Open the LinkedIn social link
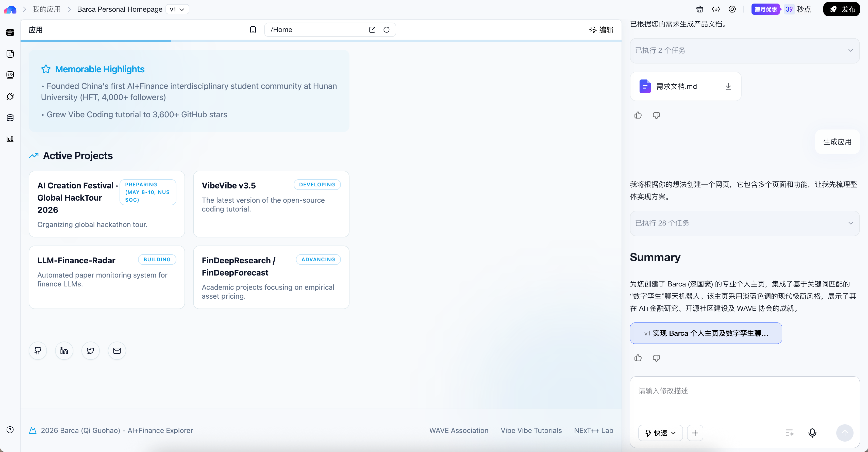 (64, 350)
